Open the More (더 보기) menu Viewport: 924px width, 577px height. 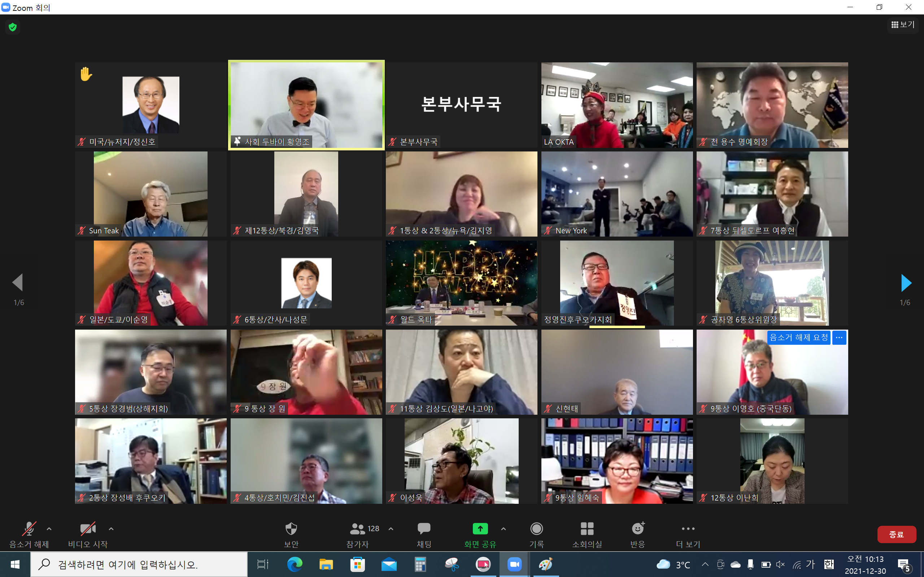pos(688,529)
